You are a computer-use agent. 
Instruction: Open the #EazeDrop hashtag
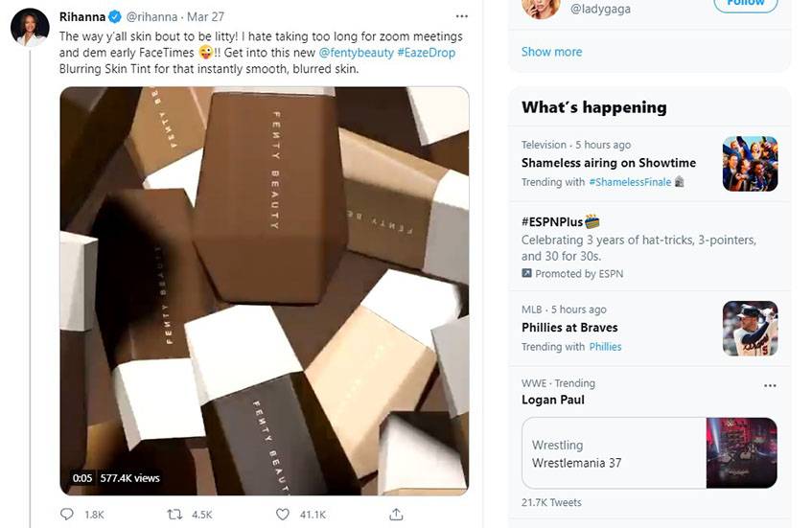(x=426, y=53)
